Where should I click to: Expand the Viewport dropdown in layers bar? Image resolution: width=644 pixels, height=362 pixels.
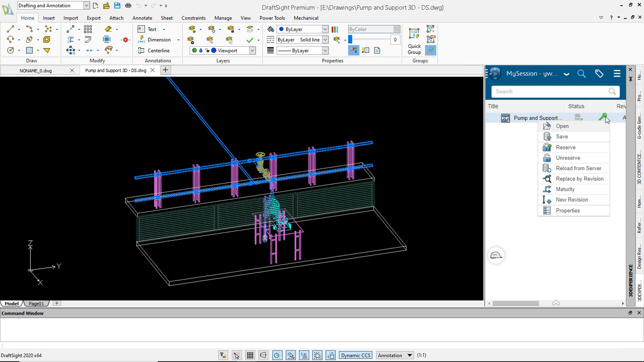(253, 50)
